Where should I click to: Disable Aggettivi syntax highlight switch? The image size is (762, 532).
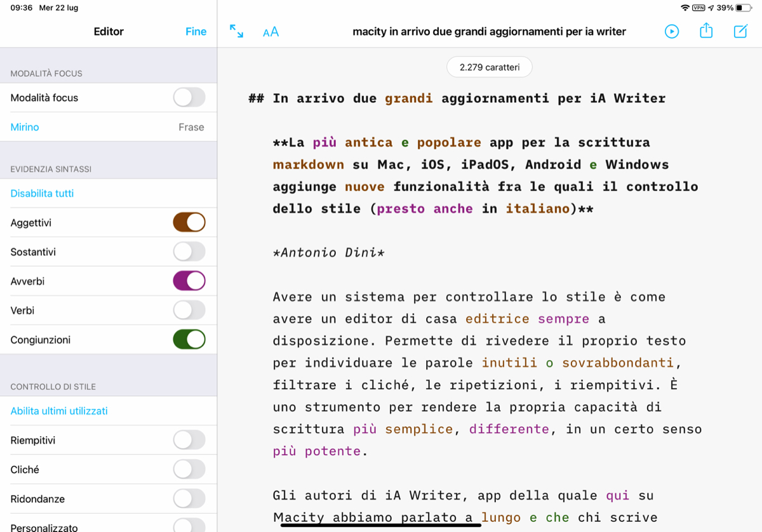189,223
